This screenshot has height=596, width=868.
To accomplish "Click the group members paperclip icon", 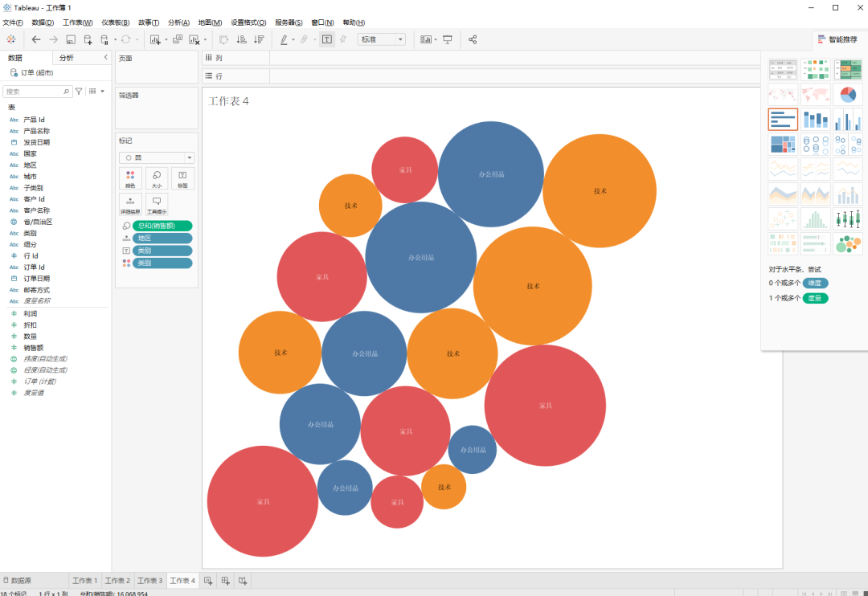I will [304, 39].
